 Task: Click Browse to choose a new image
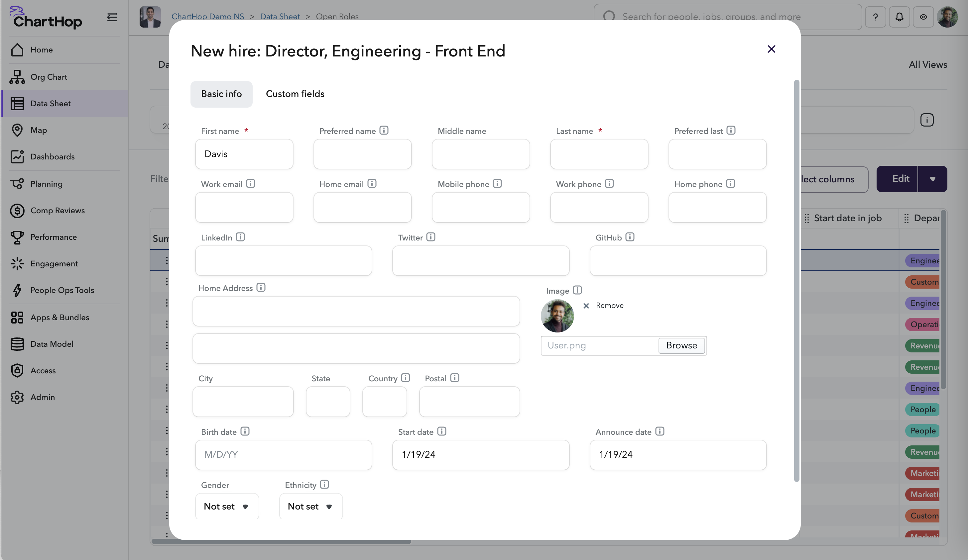pos(681,345)
